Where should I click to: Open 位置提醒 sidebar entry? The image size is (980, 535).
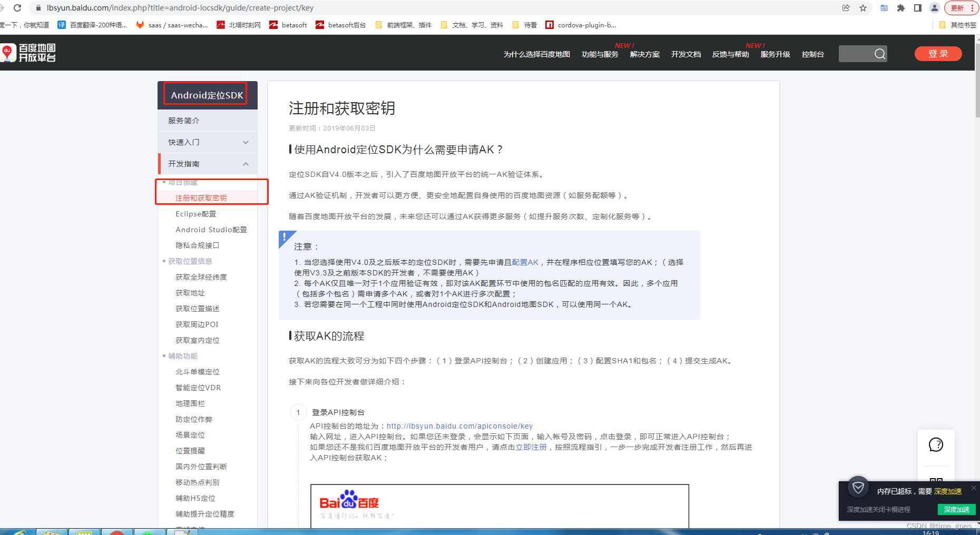tap(190, 451)
